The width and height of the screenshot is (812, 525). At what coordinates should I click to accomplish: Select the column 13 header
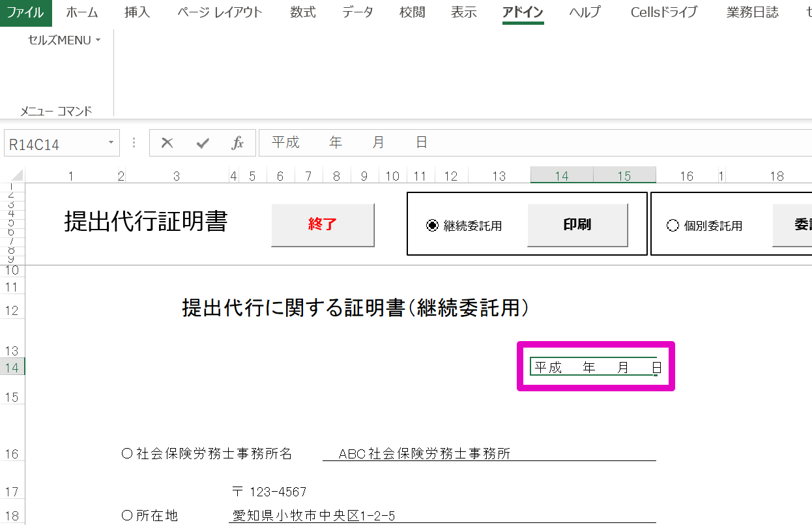pos(499,175)
